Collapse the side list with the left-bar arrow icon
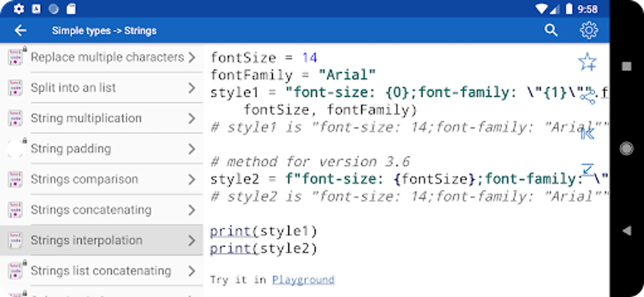644x297 pixels. [x=587, y=134]
